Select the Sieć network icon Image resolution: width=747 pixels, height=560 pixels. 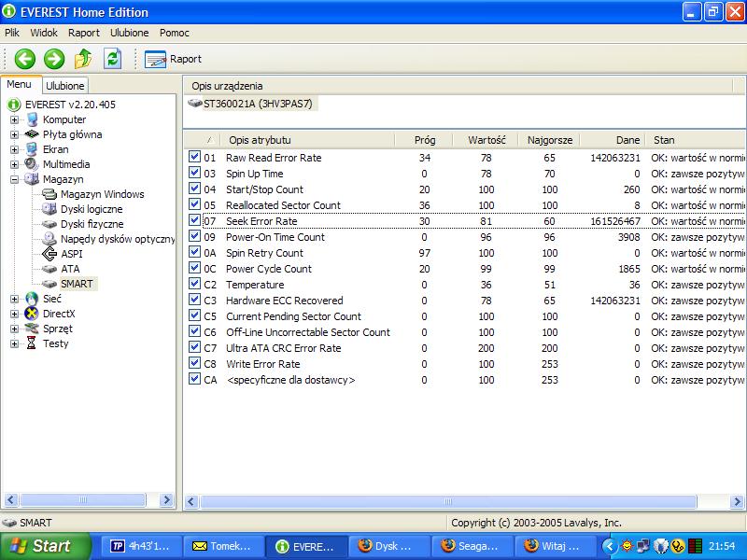pyautogui.click(x=32, y=299)
